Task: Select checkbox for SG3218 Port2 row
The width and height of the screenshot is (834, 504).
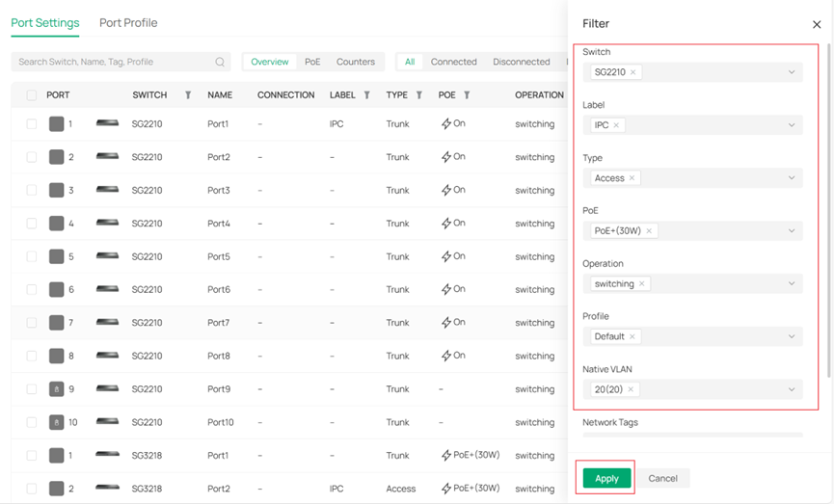Action: point(32,489)
